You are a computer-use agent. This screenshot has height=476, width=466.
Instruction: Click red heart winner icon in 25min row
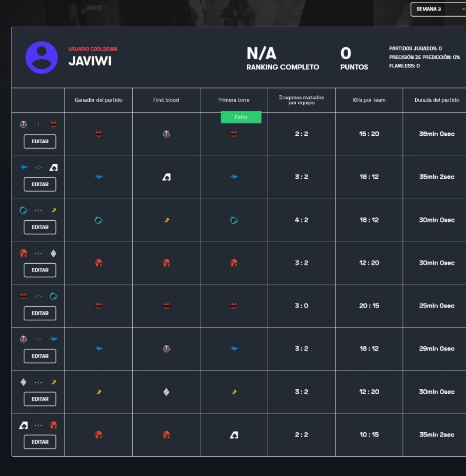(x=98, y=306)
